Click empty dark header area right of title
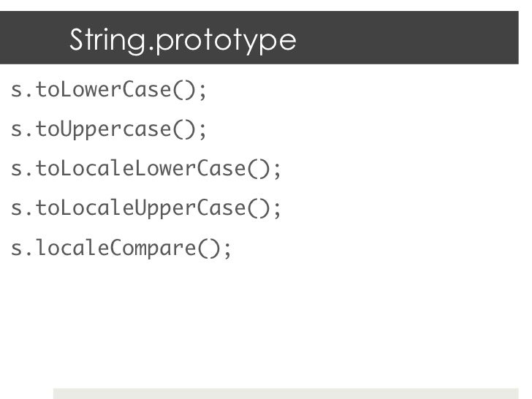532x399 pixels. point(417,38)
